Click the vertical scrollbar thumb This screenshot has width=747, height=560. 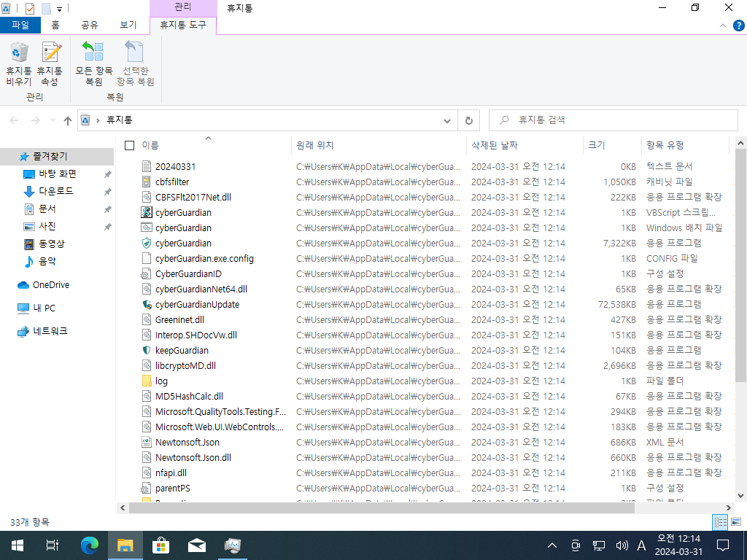point(740,265)
